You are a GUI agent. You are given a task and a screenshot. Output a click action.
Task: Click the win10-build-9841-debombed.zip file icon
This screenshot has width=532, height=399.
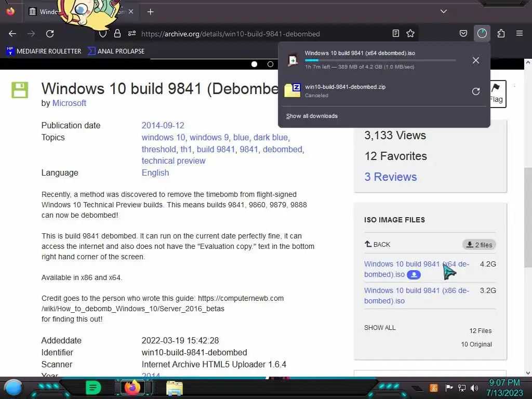click(292, 90)
